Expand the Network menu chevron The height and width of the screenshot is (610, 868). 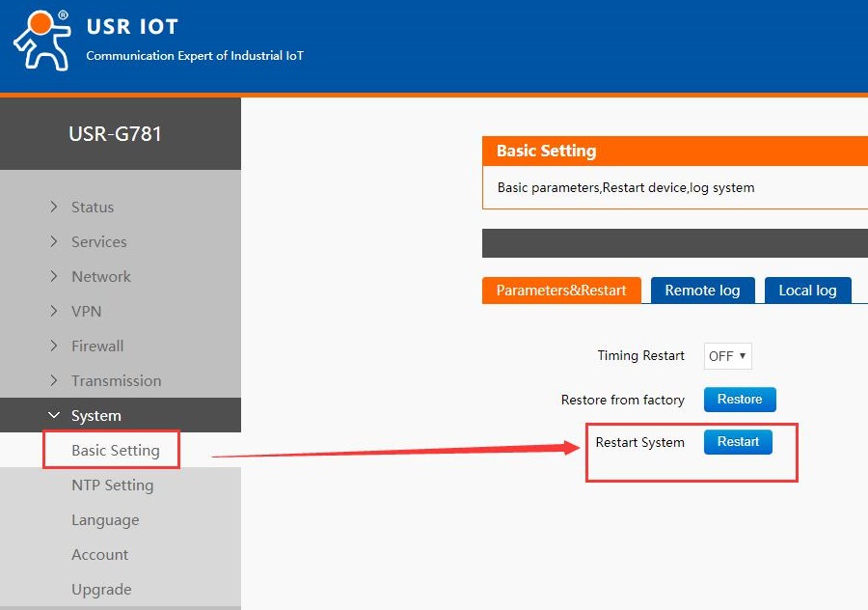[x=54, y=276]
